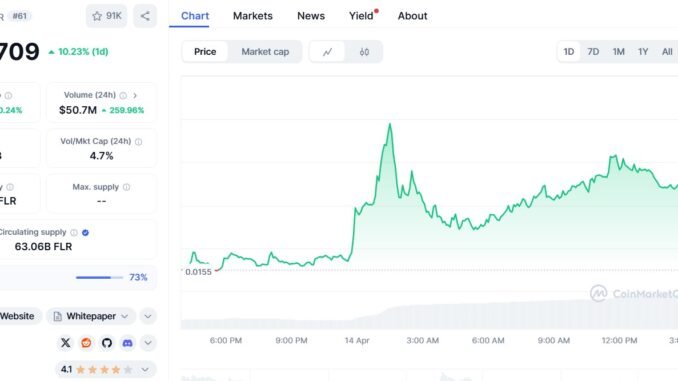Click the 9:00 AM time axis label
Screen dimensions: 678x381
pyautogui.click(x=553, y=341)
